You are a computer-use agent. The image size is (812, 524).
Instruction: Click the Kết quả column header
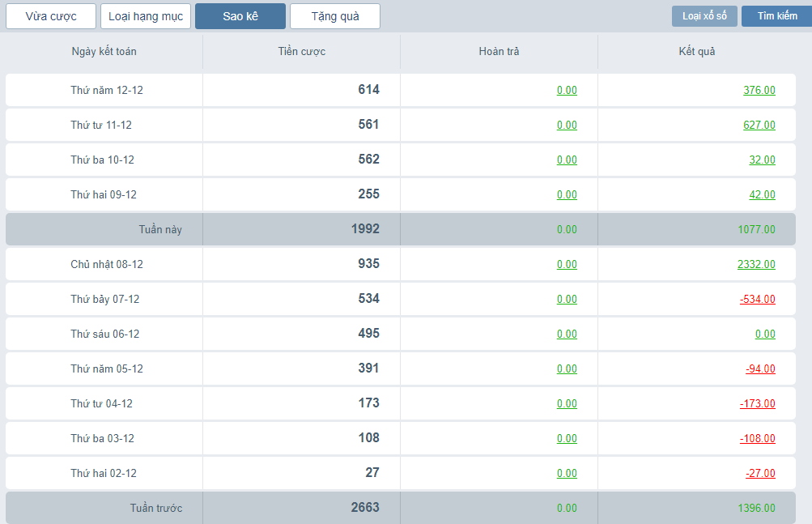coord(696,52)
